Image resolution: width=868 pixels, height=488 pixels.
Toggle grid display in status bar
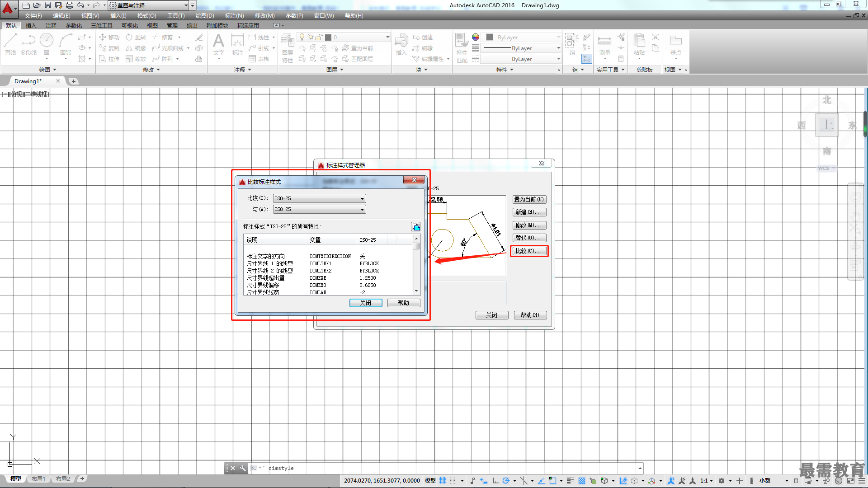443,480
